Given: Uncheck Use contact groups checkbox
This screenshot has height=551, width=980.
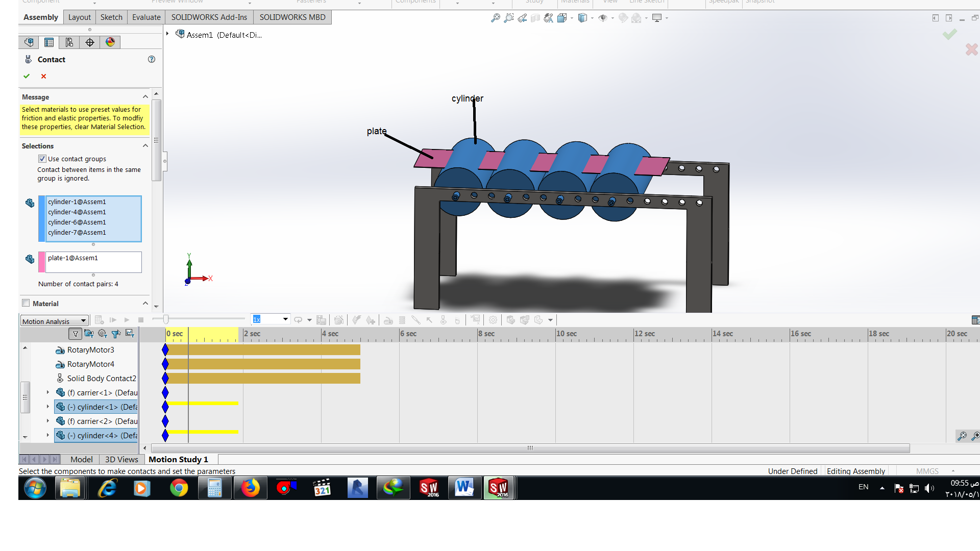Looking at the screenshot, I should point(42,159).
